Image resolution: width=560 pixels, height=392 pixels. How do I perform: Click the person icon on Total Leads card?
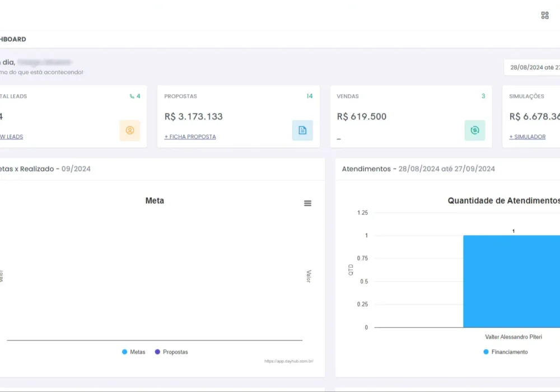tap(130, 130)
